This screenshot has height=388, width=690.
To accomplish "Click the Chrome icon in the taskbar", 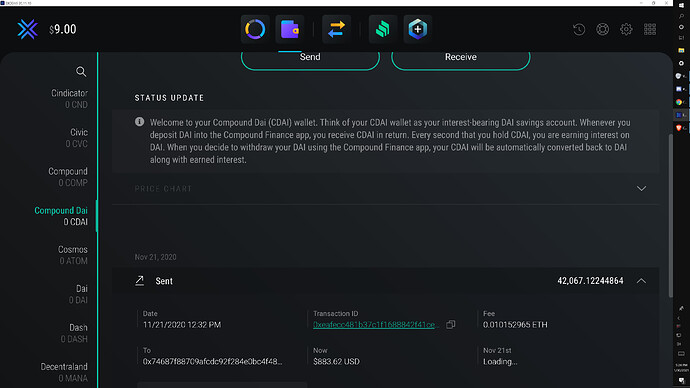I will [679, 102].
